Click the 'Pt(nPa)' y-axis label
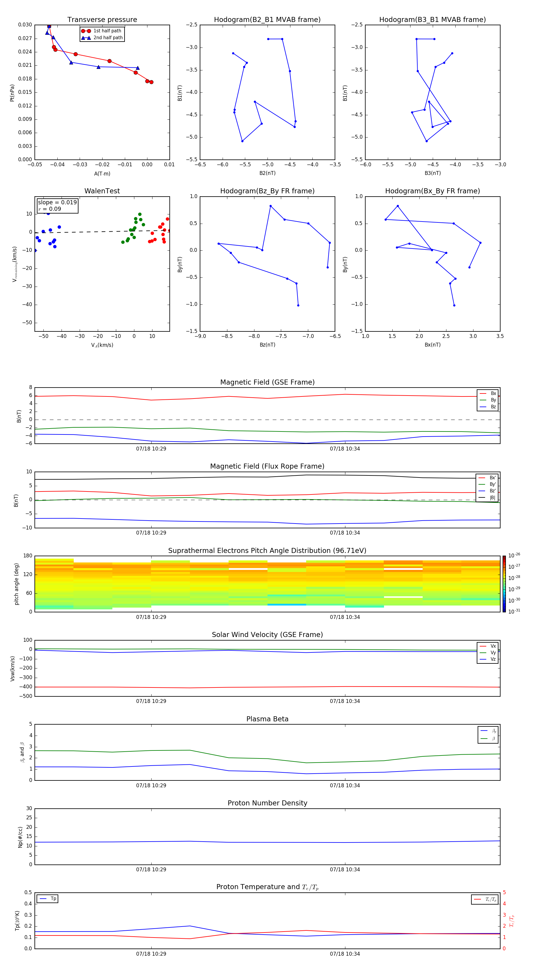This screenshot has width=535, height=980. point(12,93)
